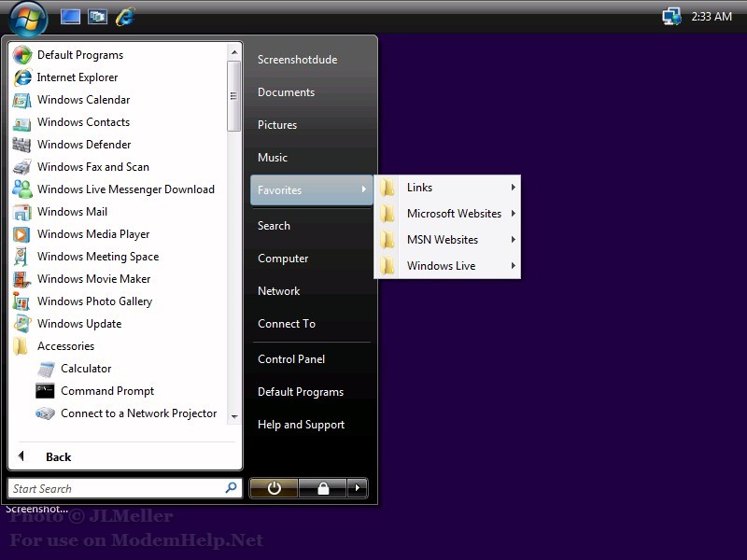Start Windows Movie Maker

[x=93, y=279]
